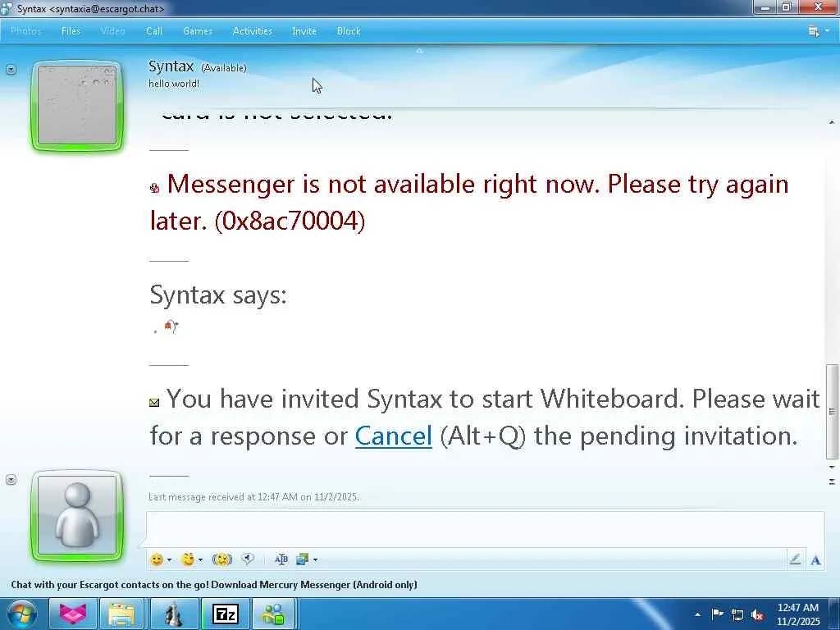Click your own display picture

tap(77, 516)
